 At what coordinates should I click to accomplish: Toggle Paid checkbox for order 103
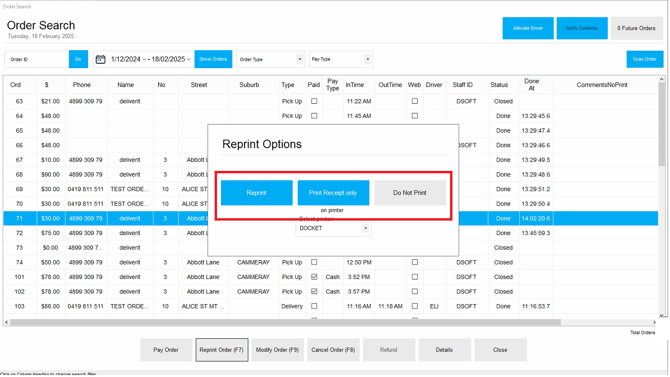click(x=314, y=306)
